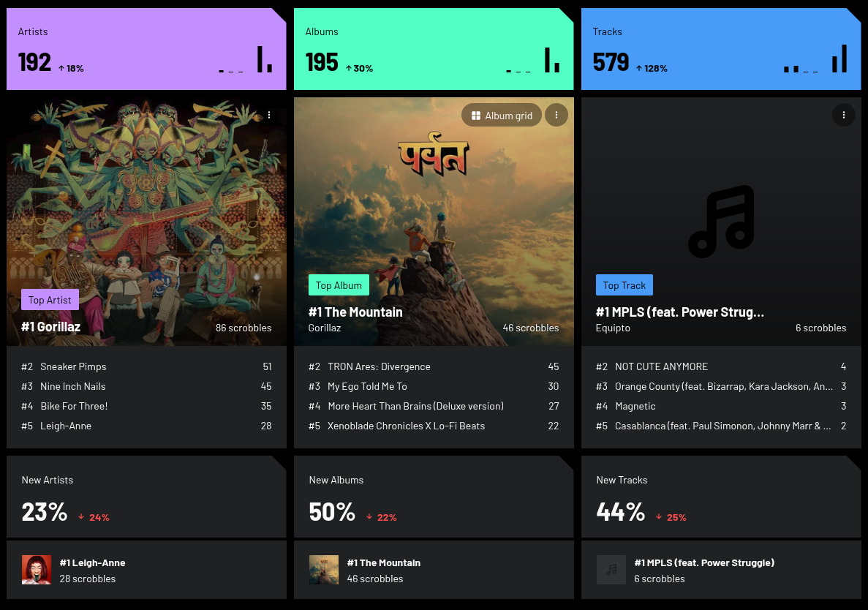Viewport: 868px width, 610px height.
Task: Open Nine Inch Nails artist entry
Action: pyautogui.click(x=72, y=386)
